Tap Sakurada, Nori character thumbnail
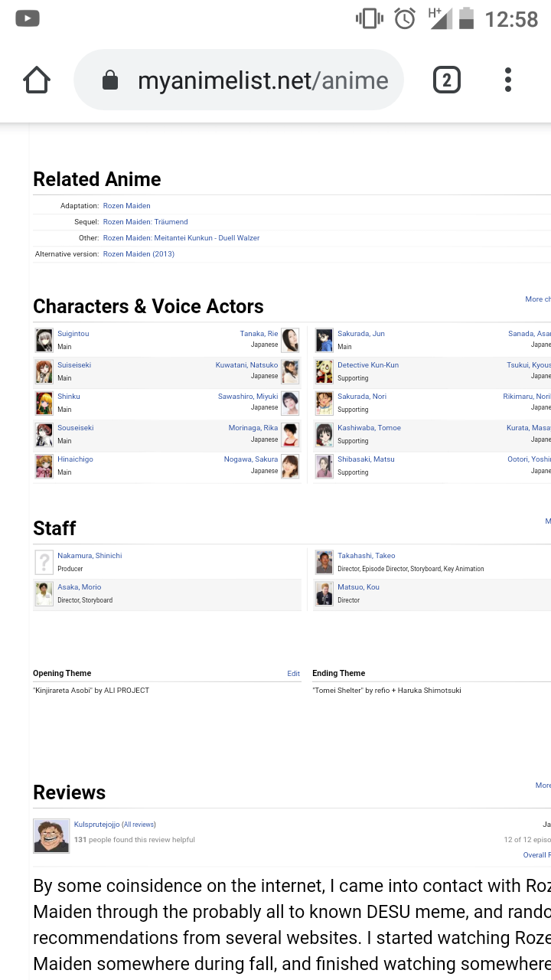The height and width of the screenshot is (980, 551). click(324, 403)
